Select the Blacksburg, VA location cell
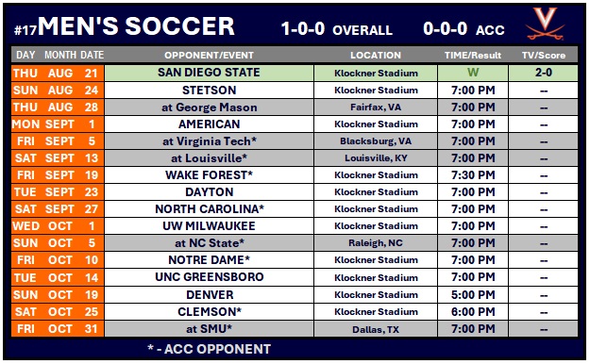Image resolution: width=590 pixels, height=364 pixels. coord(376,141)
